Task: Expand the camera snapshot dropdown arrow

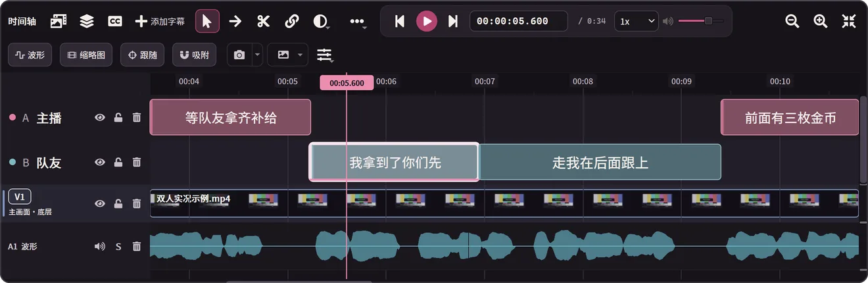Action: 257,55
